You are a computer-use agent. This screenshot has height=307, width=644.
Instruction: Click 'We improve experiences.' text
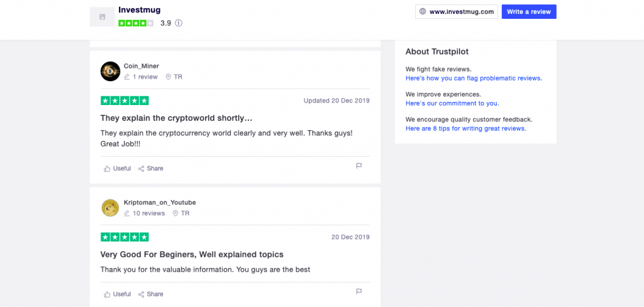(443, 94)
